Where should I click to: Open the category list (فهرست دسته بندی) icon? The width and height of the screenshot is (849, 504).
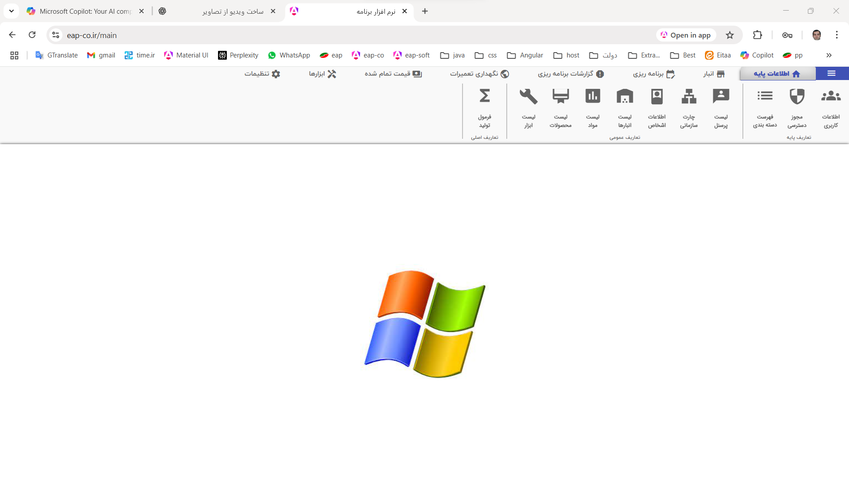click(x=765, y=96)
